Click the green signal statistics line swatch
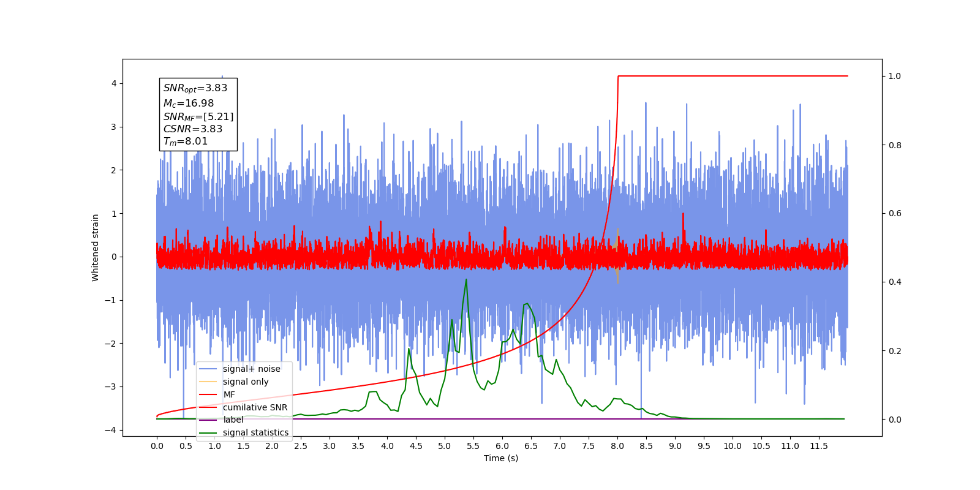 [208, 432]
